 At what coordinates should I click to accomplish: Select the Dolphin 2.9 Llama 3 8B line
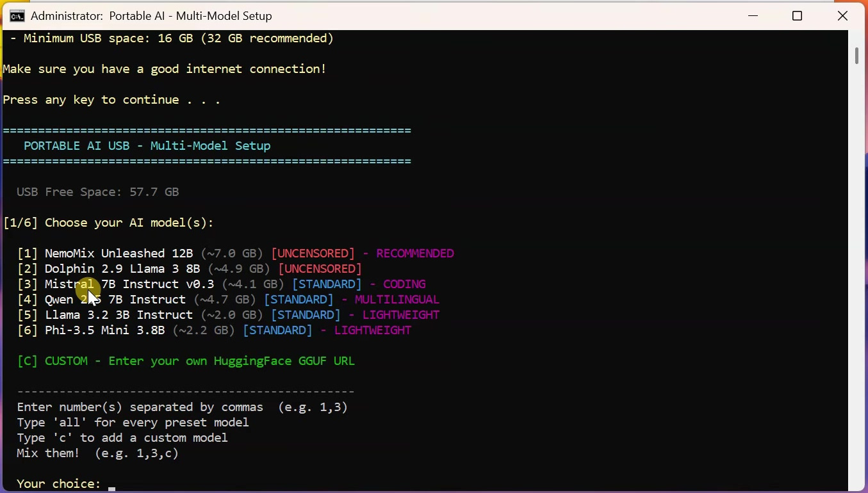tap(190, 269)
